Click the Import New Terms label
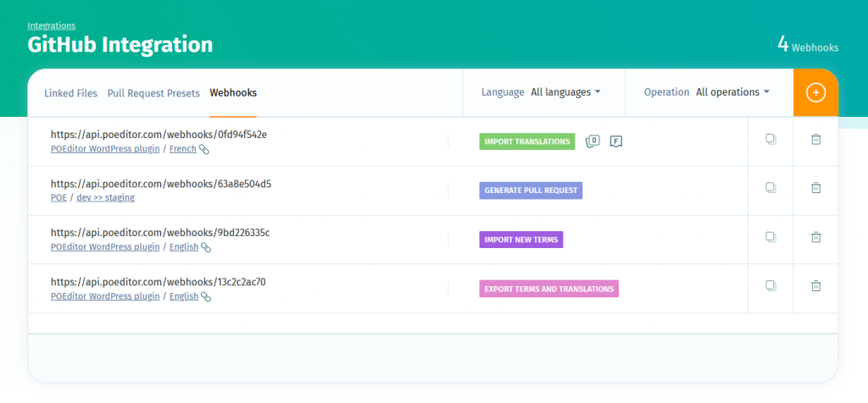This screenshot has width=868, height=403. 521,240
